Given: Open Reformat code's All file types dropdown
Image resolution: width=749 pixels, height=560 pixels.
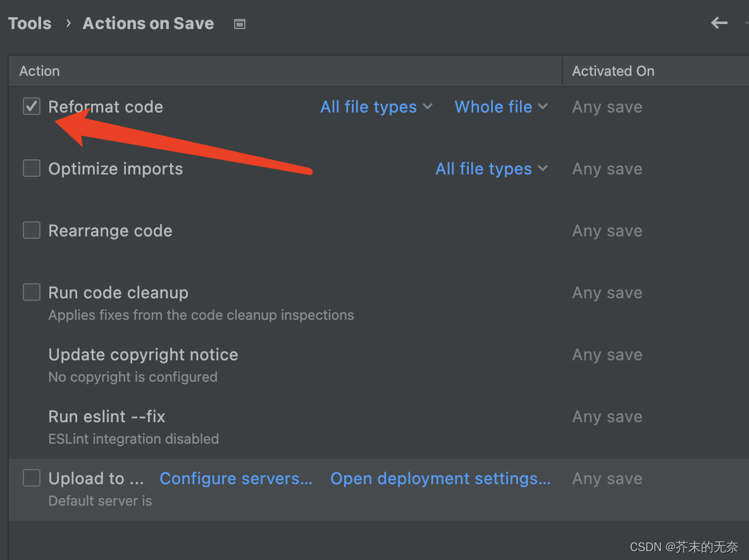Looking at the screenshot, I should click(x=376, y=107).
